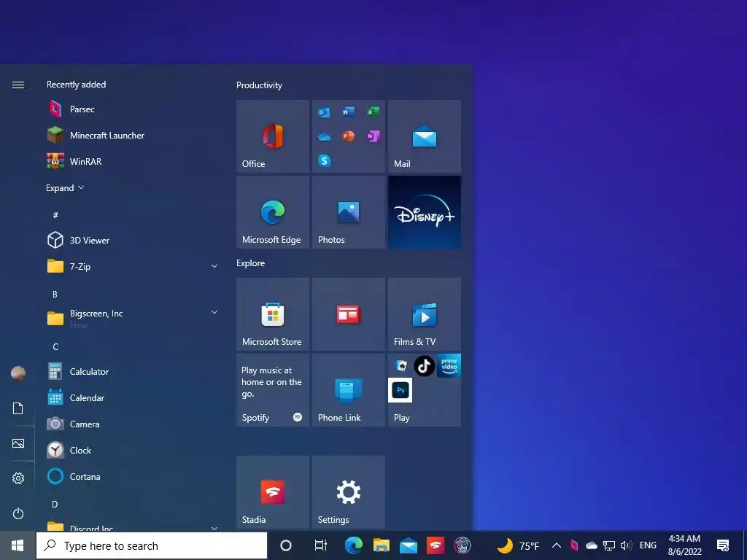Launch the Stadia tile

pyautogui.click(x=273, y=492)
